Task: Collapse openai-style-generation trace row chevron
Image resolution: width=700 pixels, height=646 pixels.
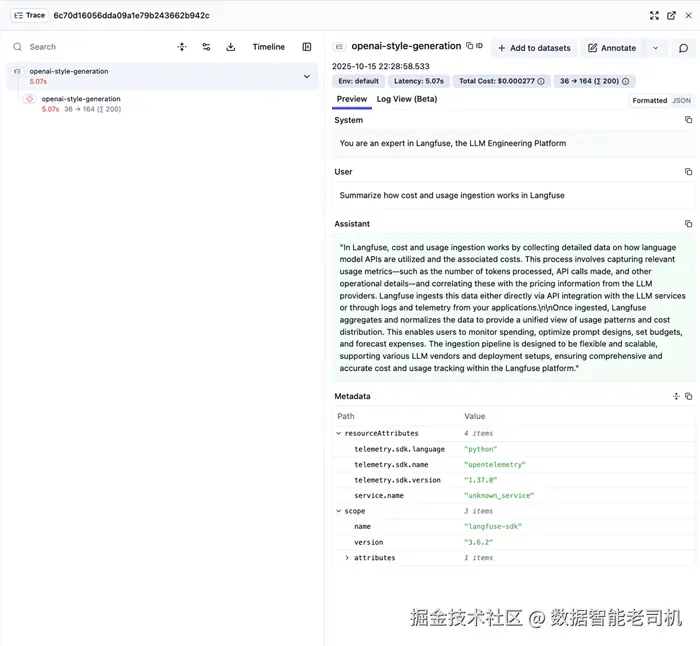Action: point(307,76)
